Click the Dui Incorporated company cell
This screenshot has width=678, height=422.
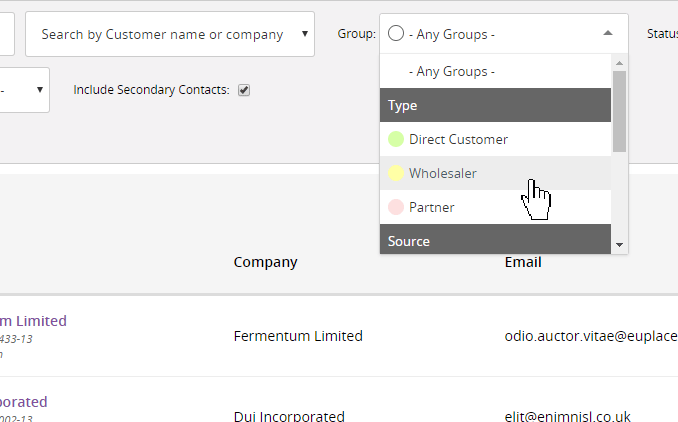click(x=289, y=416)
